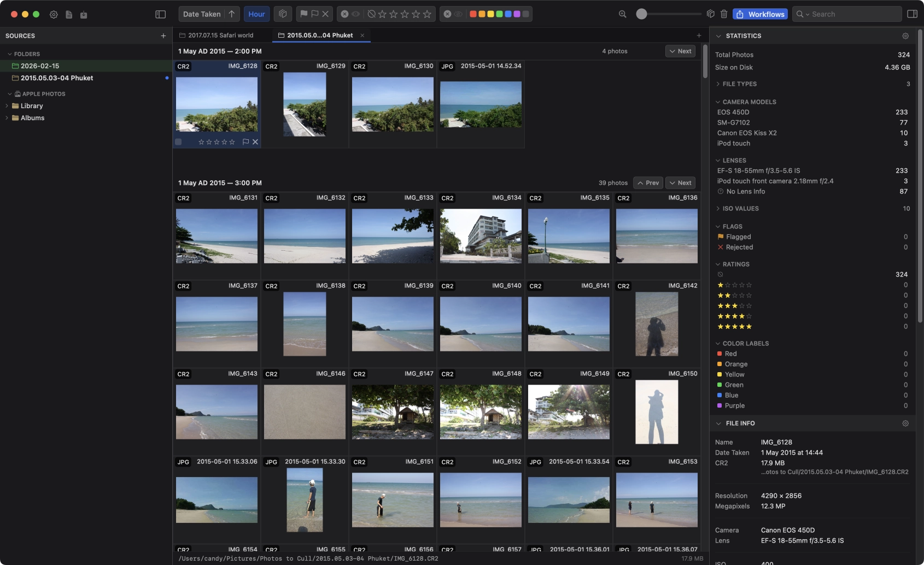Click the stack icon beside the trash

710,14
